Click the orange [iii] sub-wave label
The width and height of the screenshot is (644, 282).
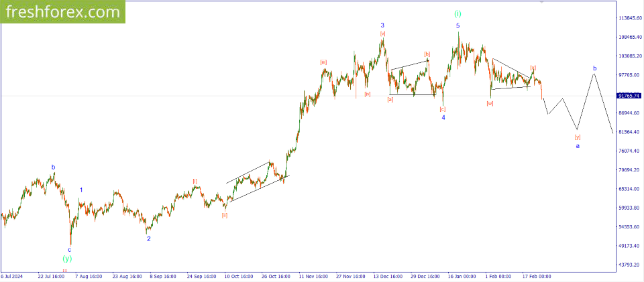[x=323, y=62]
